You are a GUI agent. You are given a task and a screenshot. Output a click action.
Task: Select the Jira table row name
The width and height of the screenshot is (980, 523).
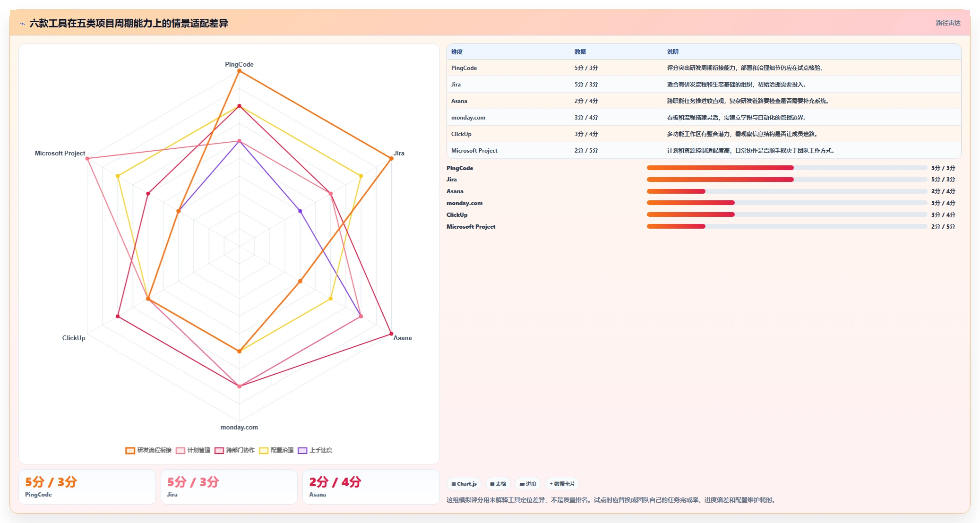[x=456, y=85]
